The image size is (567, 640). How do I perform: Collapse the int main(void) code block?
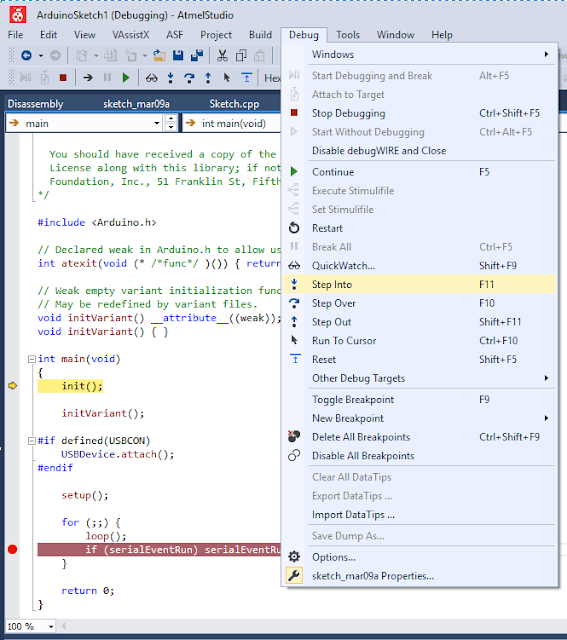31,359
